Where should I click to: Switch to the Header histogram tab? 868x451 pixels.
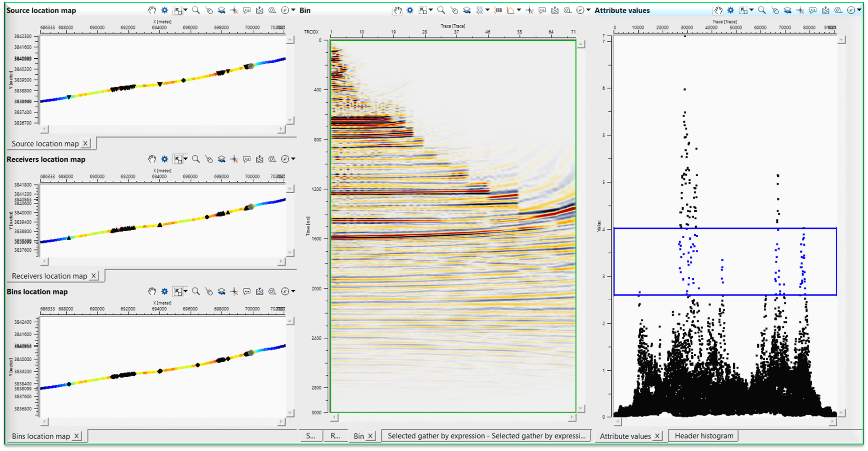point(703,435)
